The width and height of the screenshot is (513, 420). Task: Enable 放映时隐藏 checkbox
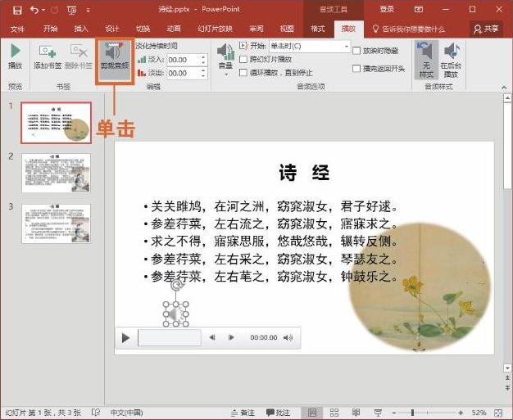(x=356, y=50)
